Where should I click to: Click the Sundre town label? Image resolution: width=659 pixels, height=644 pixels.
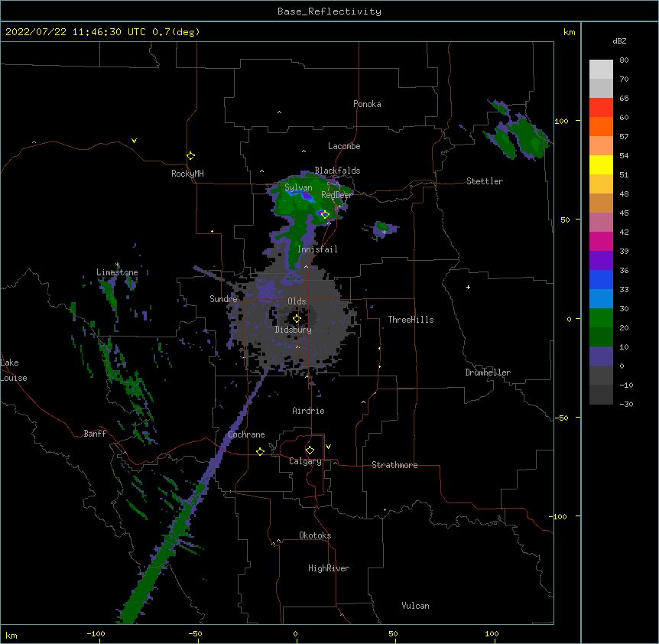coord(223,299)
